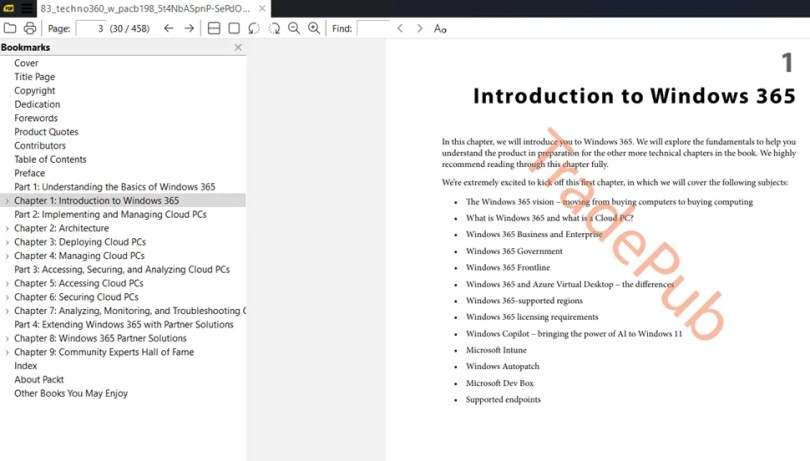Click the 'Introduction to Windows 365' heading
Screen dimensions: 810x461
click(x=634, y=96)
